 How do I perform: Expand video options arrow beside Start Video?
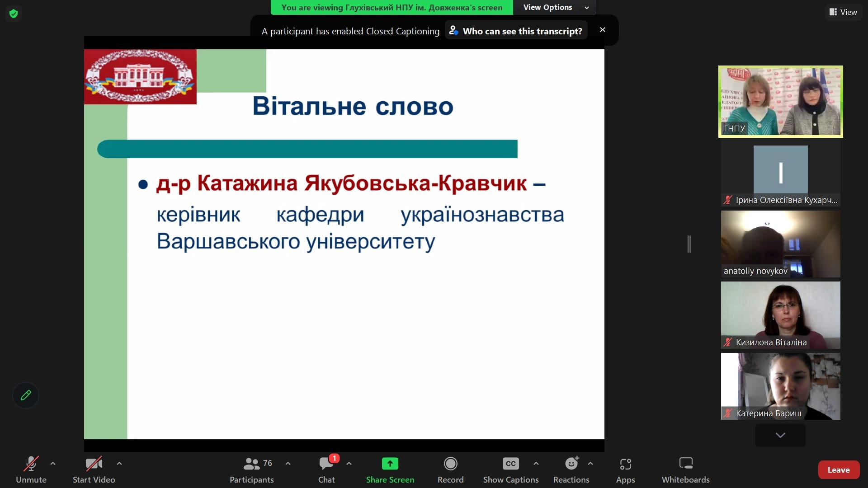pyautogui.click(x=119, y=464)
